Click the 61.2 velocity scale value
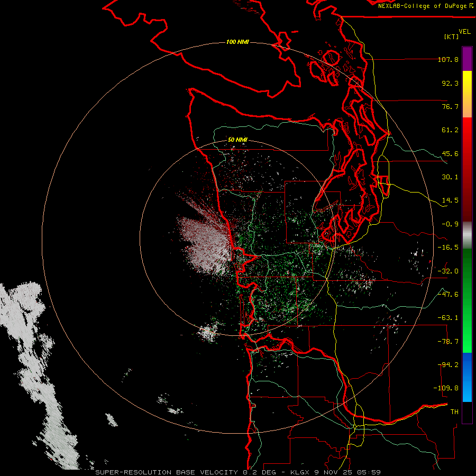Screen dimensions: 476x476 click(x=450, y=130)
